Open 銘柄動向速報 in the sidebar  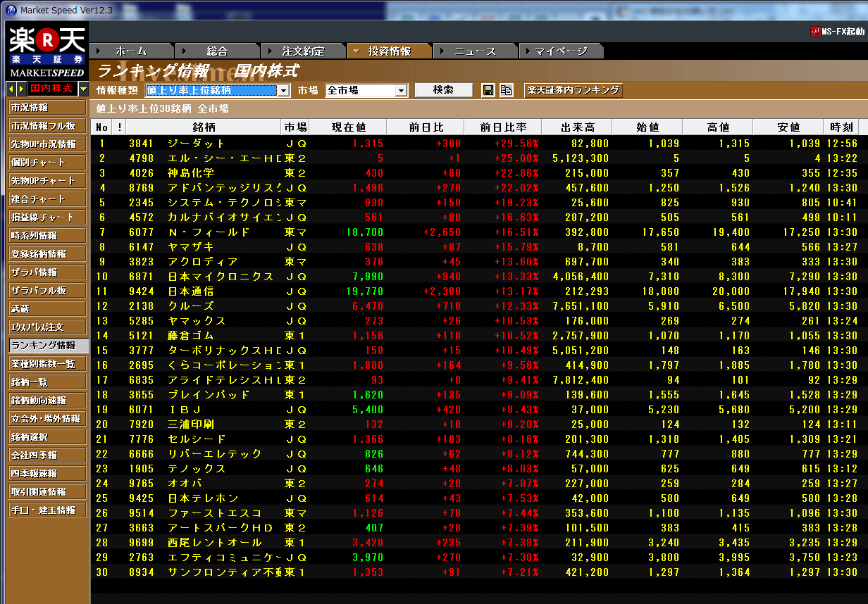click(48, 401)
